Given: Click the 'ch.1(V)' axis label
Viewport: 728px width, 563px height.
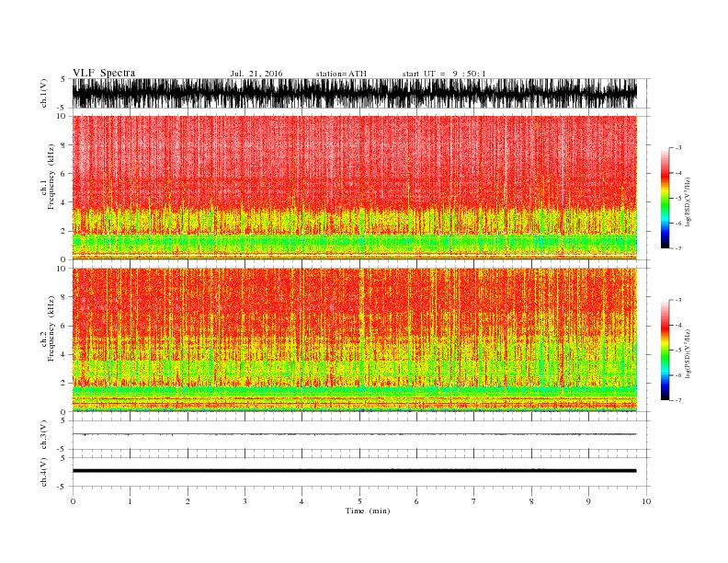Looking at the screenshot, I should pyautogui.click(x=44, y=93).
